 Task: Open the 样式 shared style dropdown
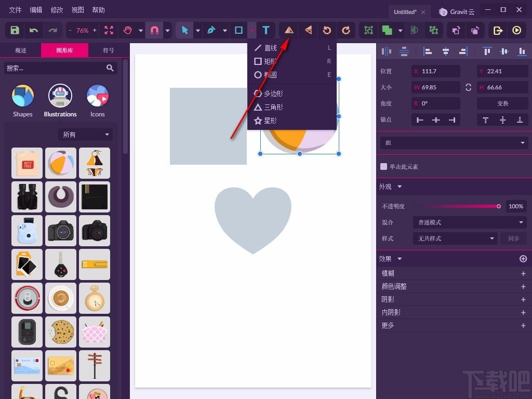(x=455, y=238)
